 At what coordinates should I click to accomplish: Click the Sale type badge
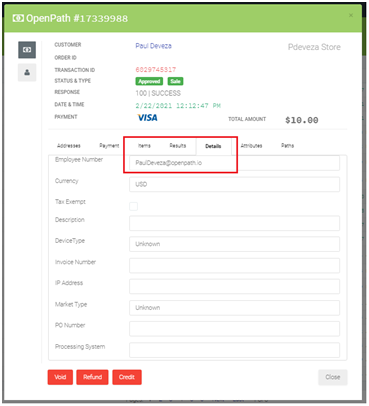pos(175,81)
